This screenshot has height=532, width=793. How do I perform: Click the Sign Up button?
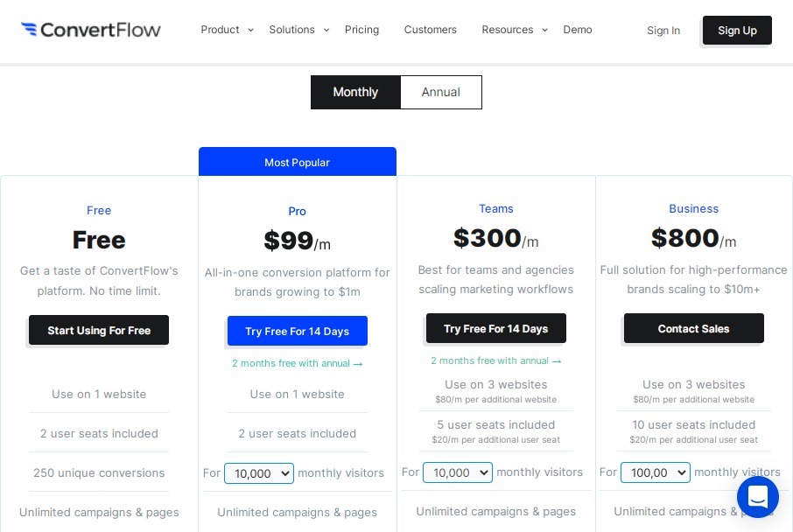737,31
